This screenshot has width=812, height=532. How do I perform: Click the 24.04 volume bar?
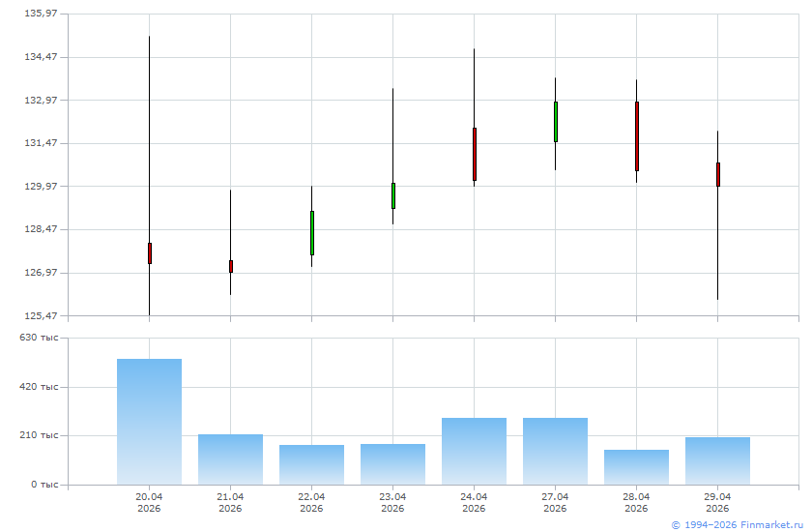474,451
